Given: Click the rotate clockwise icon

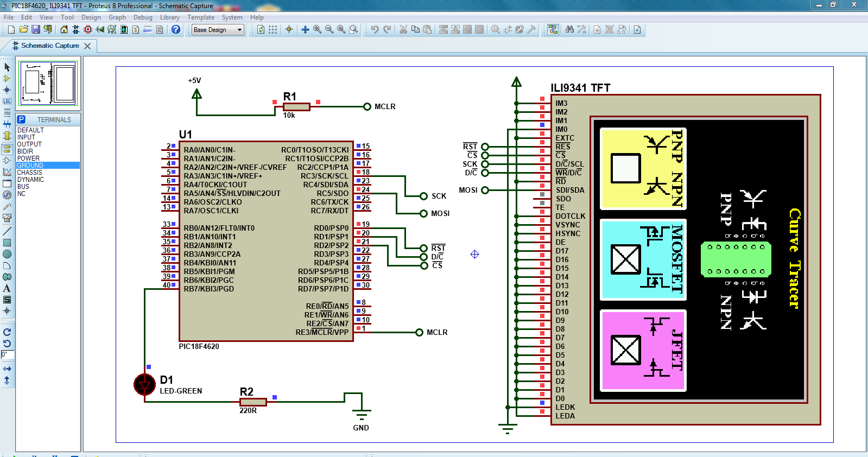Looking at the screenshot, I should click(x=7, y=332).
